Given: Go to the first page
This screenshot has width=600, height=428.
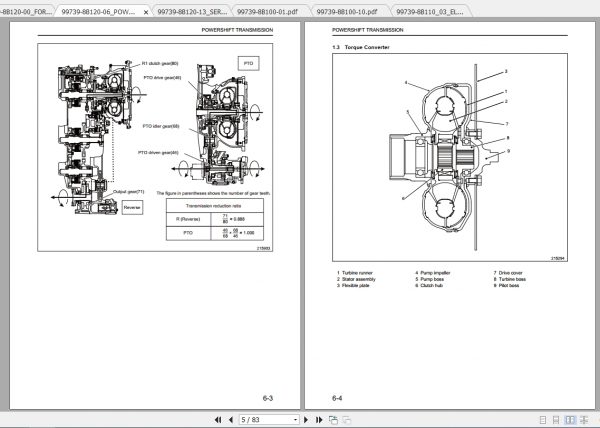Looking at the screenshot, I should pyautogui.click(x=218, y=420).
